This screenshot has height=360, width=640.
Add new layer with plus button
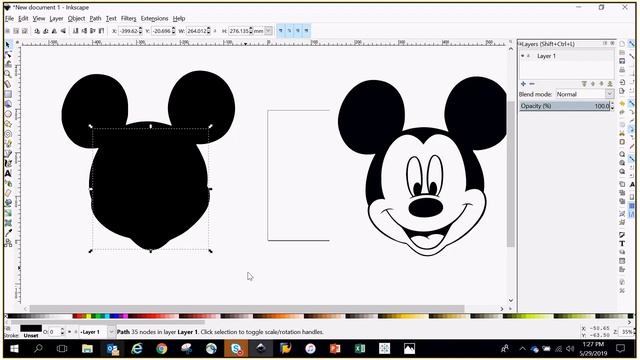click(523, 84)
